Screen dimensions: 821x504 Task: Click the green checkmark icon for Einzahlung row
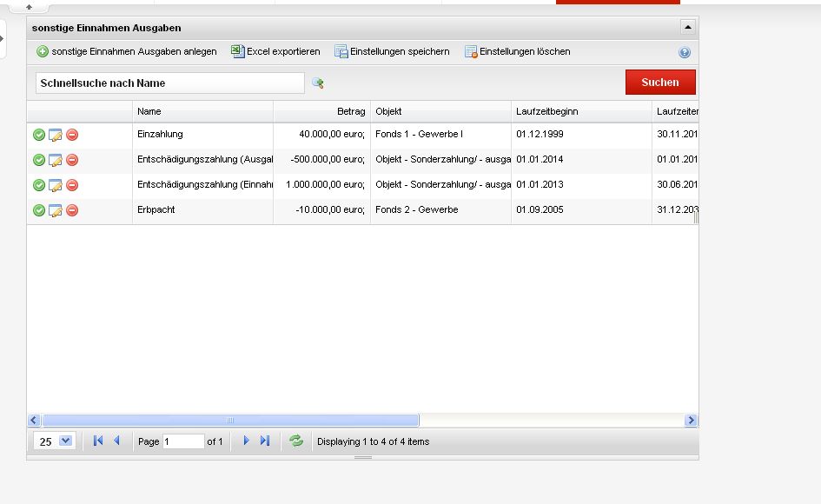pos(39,135)
